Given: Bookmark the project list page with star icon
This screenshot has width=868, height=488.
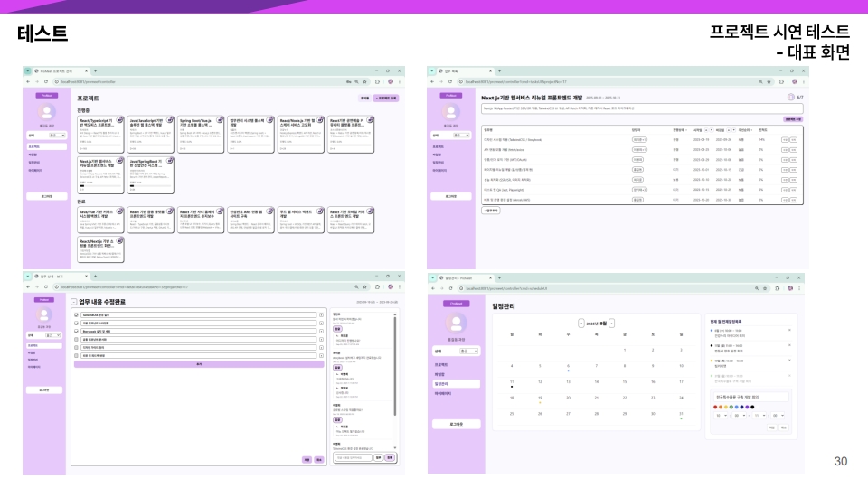Looking at the screenshot, I should (x=364, y=82).
